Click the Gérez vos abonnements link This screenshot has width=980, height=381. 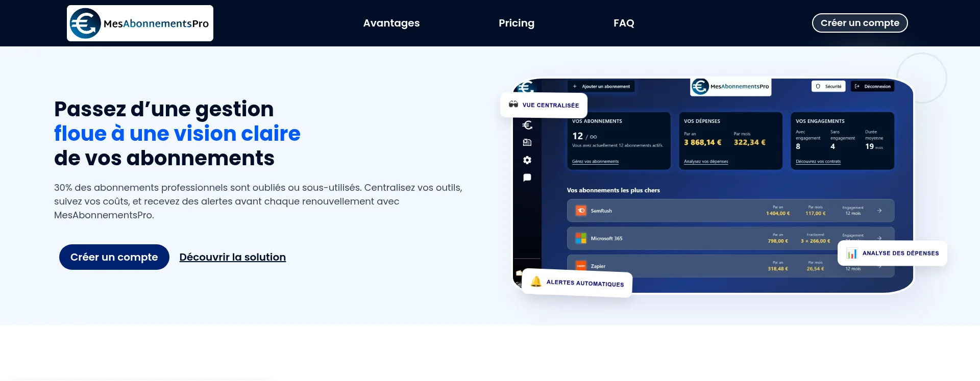pyautogui.click(x=595, y=162)
